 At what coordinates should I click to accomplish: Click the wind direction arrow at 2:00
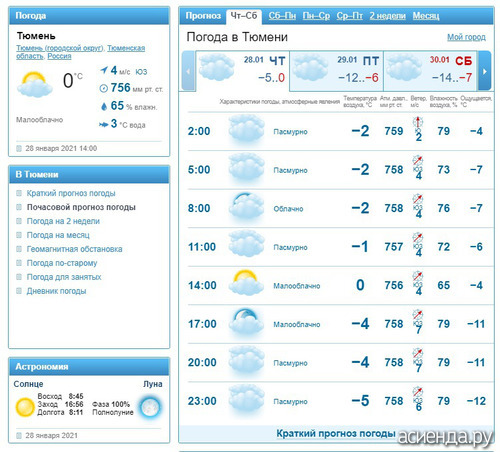pyautogui.click(x=418, y=122)
